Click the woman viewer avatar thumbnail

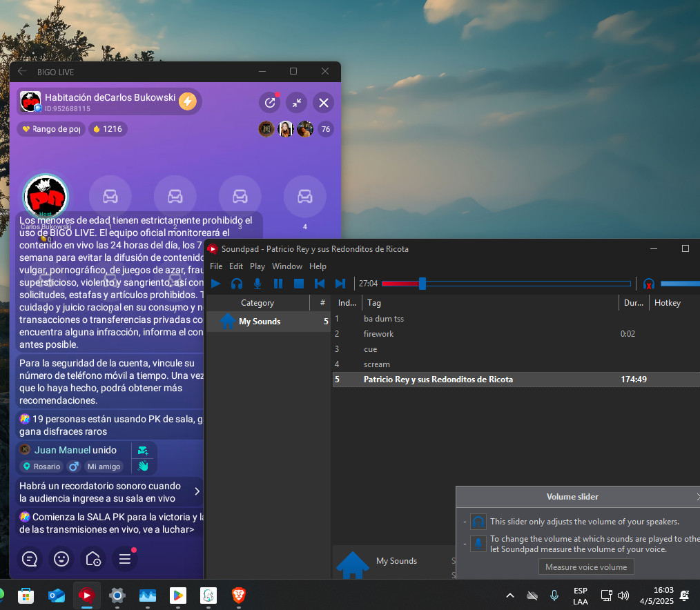(286, 129)
